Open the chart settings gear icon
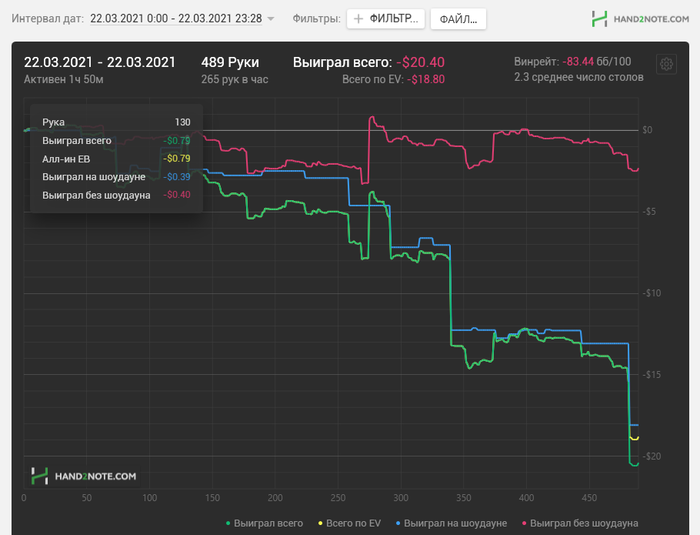The width and height of the screenshot is (700, 535). coord(666,64)
